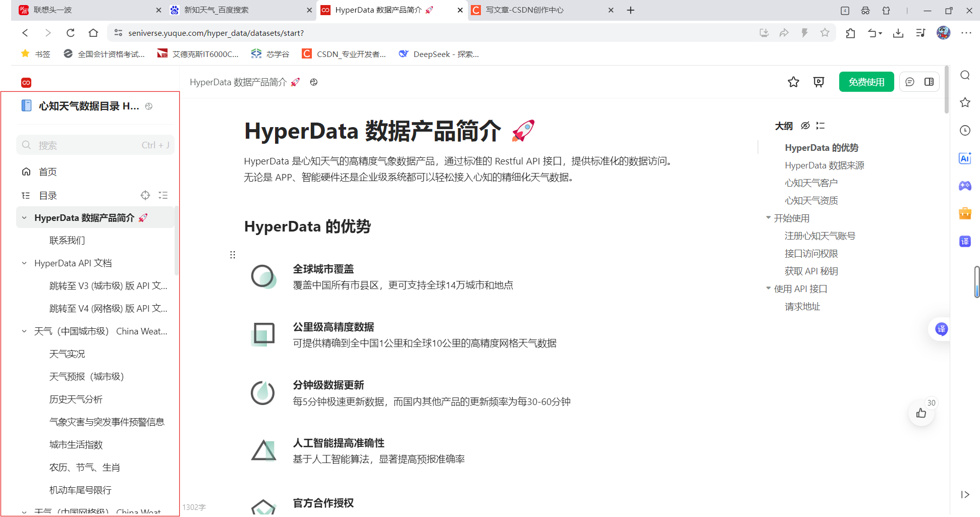
Task: Click the user profile avatar in browser toolbar
Action: click(x=943, y=33)
